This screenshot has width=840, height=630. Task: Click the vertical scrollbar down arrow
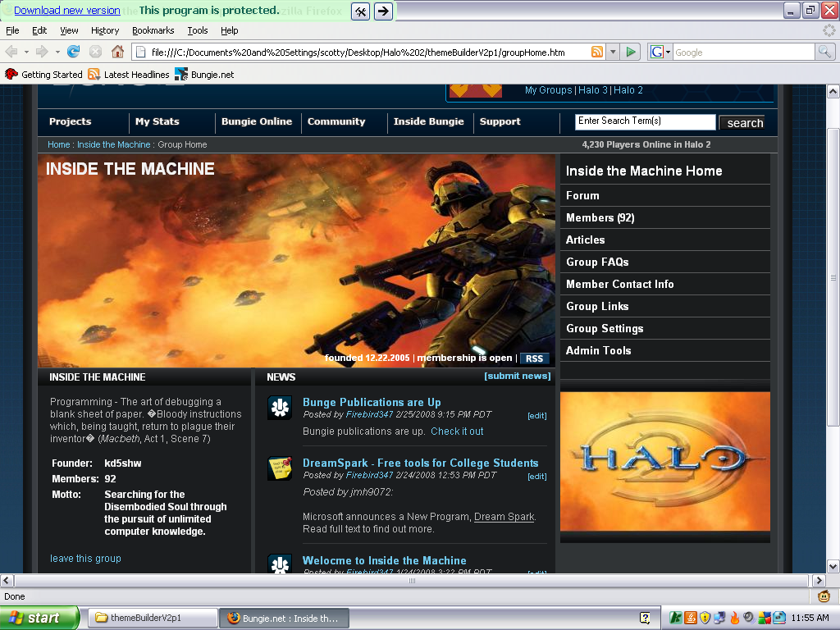(833, 566)
